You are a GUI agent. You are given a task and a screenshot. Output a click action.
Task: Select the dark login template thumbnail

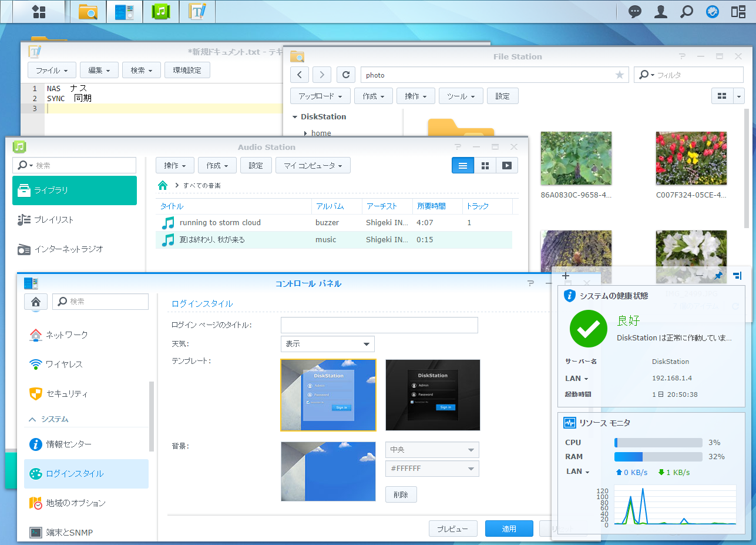[x=432, y=395]
